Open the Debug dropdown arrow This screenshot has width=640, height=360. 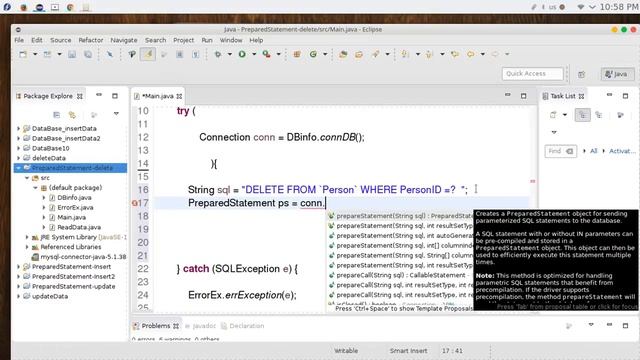229,54
